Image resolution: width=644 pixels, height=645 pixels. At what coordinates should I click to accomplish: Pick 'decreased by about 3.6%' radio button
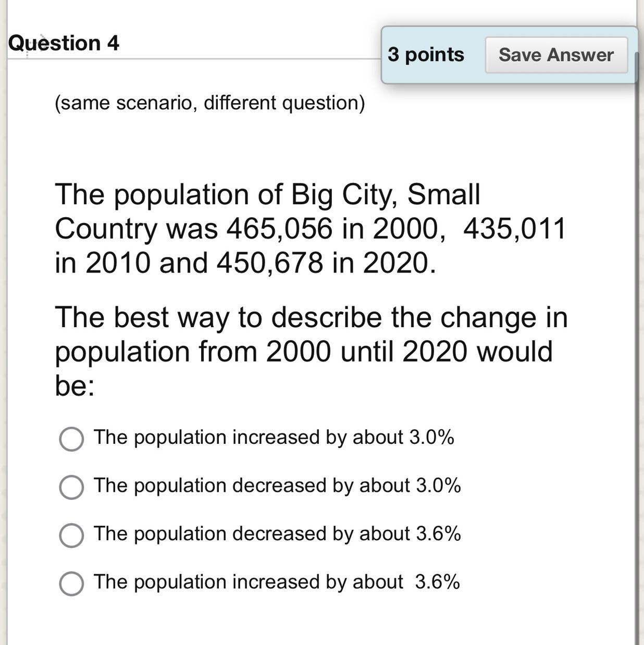point(71,536)
